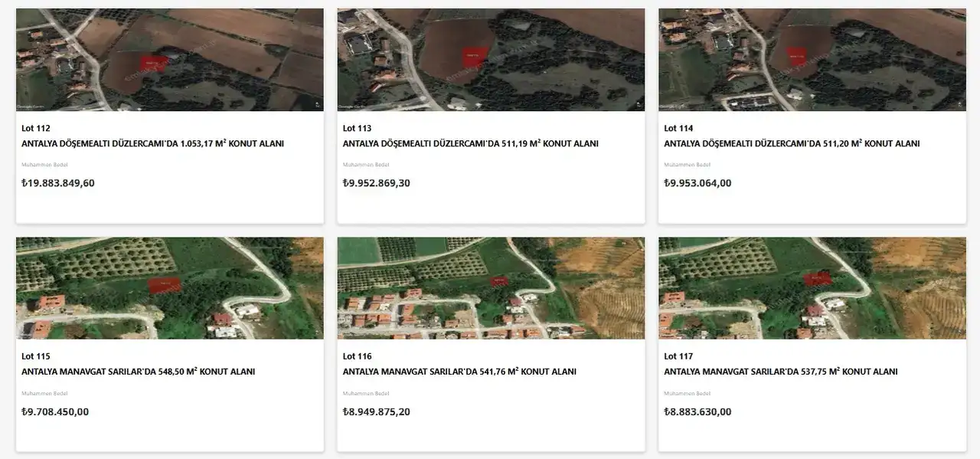Open the Lot 112 satellite image thumbnail
The height and width of the screenshot is (459, 980).
coord(169,60)
